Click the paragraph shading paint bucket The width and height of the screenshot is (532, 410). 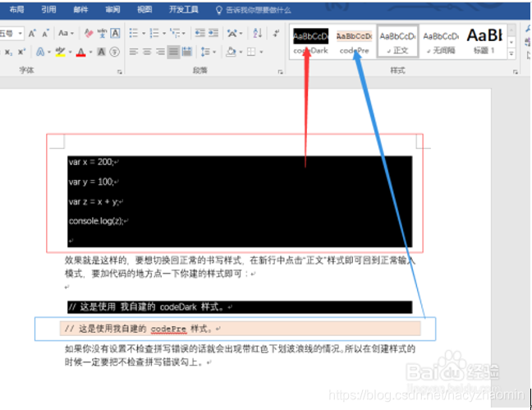(231, 52)
